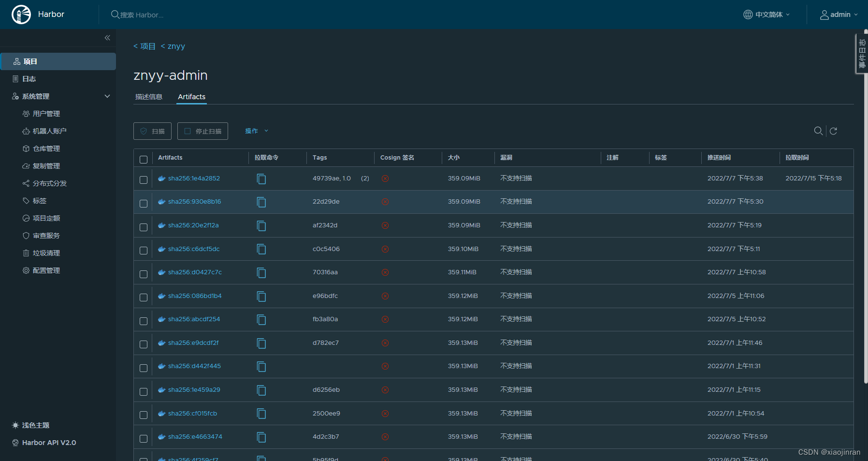Click the search magnifier in artifacts toolbar
Screen dimensions: 868x461
pyautogui.click(x=818, y=131)
